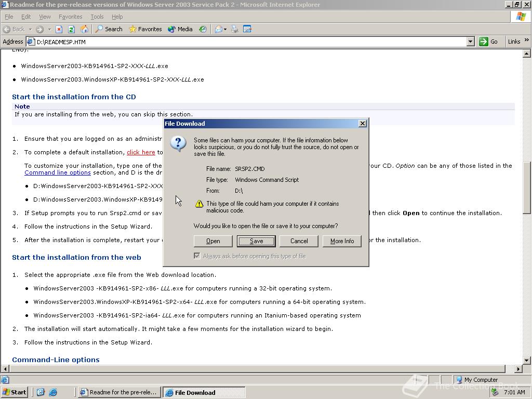Follow the red 'click here' link
The height and width of the screenshot is (399, 532).
point(141,152)
